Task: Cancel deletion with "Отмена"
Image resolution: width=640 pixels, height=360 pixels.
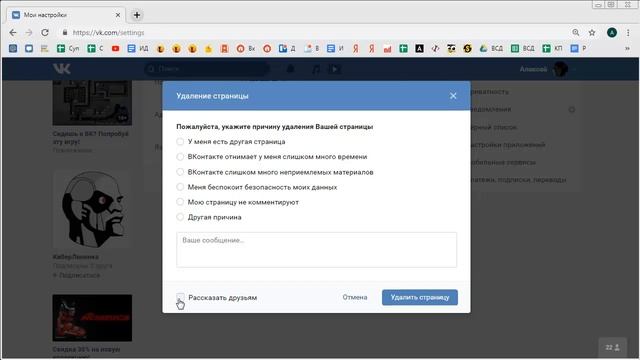Action: [355, 297]
